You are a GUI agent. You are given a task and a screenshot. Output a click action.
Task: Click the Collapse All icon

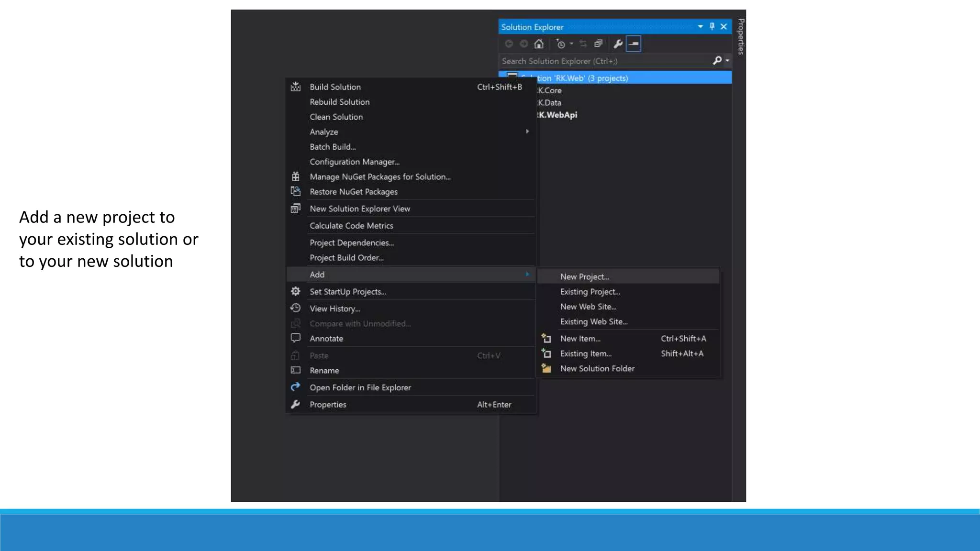[x=598, y=44]
